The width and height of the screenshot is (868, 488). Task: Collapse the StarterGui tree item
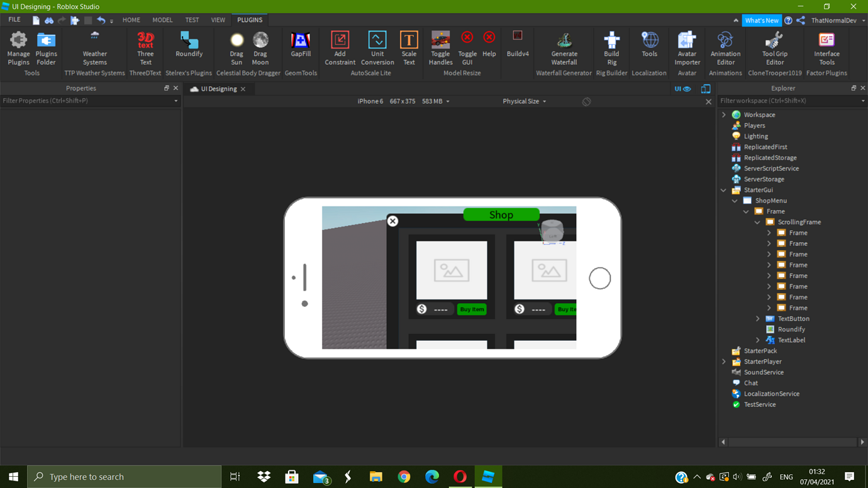coord(723,189)
